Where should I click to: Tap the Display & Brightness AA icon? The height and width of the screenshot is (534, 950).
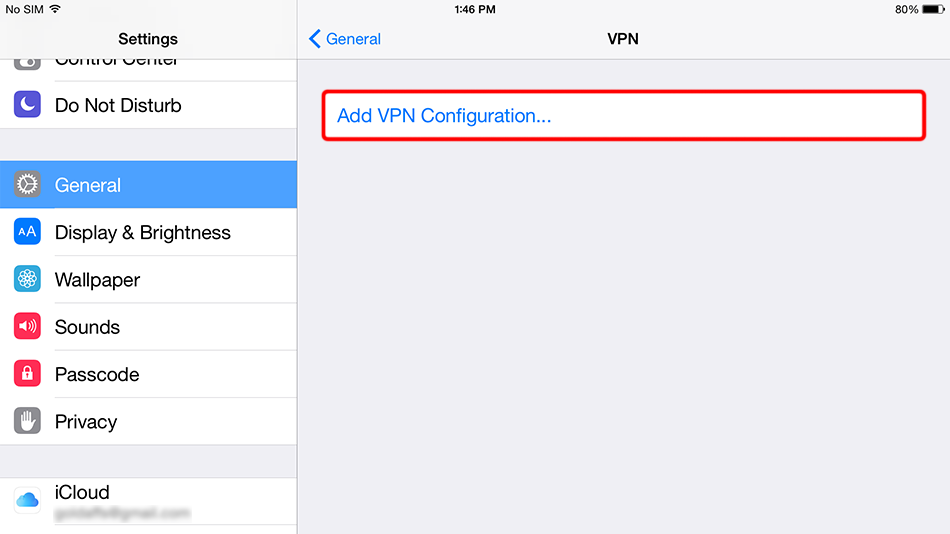(x=27, y=232)
